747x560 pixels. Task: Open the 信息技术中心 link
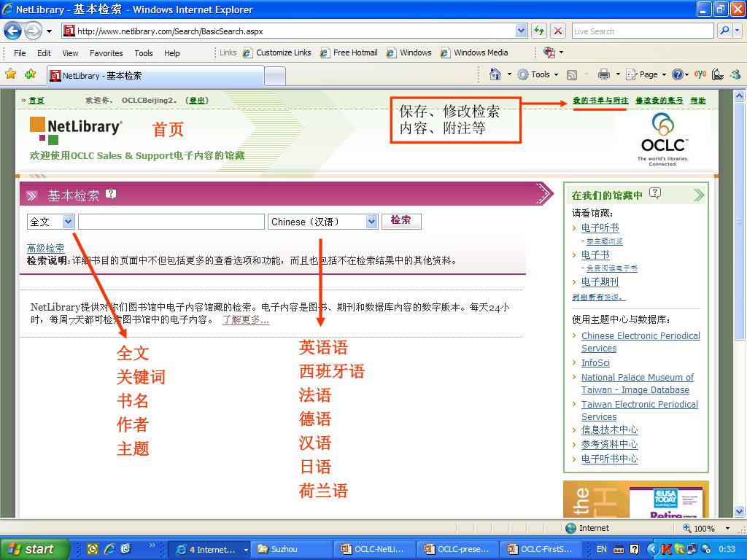tap(609, 429)
